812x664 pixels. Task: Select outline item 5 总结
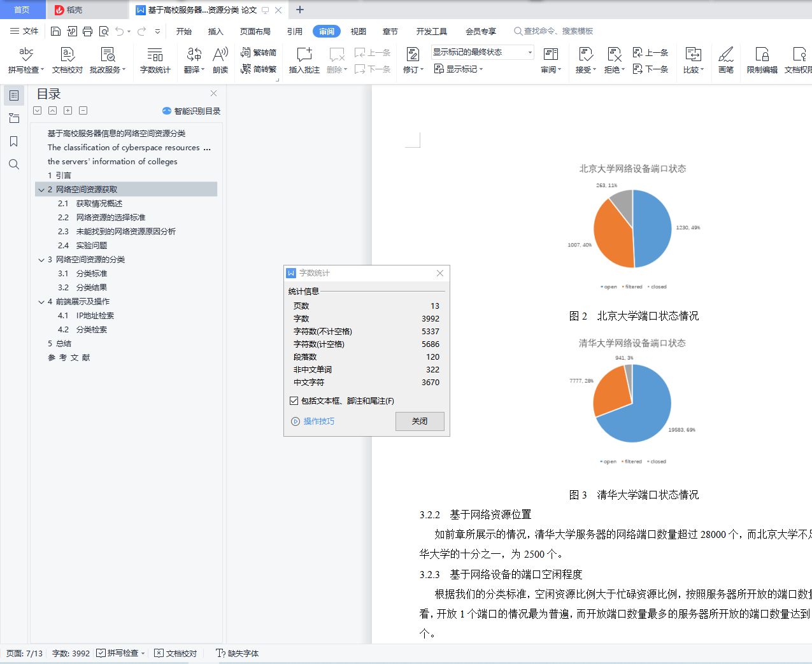point(59,344)
